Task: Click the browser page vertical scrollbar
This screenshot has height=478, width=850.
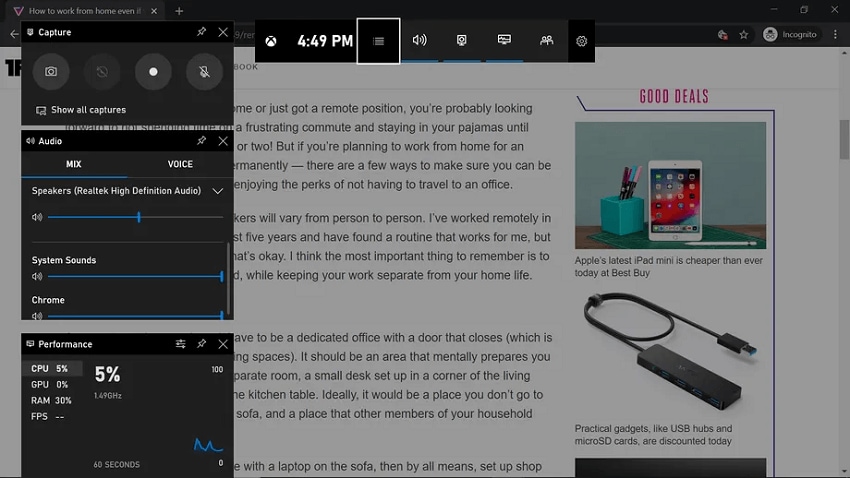Action: coord(844,139)
